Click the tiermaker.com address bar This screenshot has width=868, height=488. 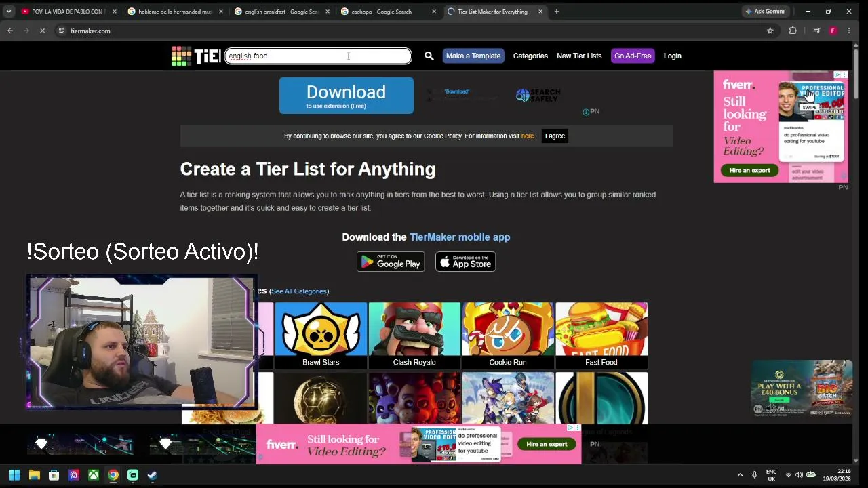coord(407,30)
